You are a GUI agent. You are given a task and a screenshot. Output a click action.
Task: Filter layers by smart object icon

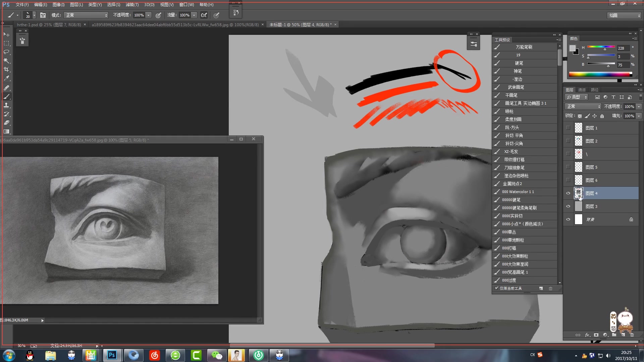(x=630, y=97)
